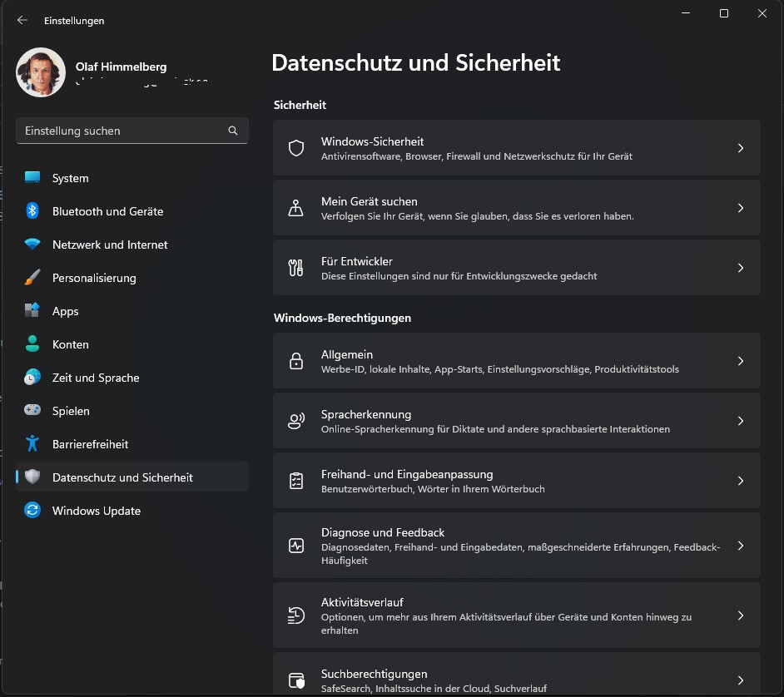Screen dimensions: 784x697
Task: Open Aktivitätsverlauf using its chevron
Action: [741, 615]
